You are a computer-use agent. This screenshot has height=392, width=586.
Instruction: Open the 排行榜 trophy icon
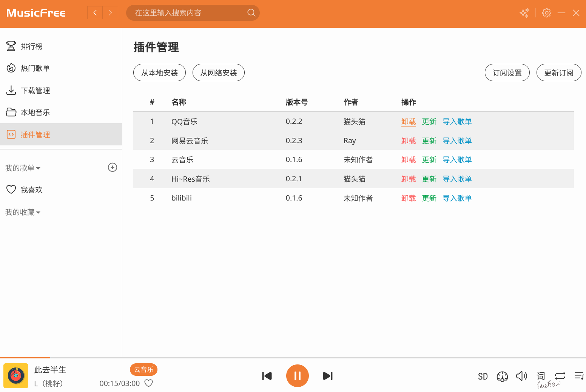(11, 46)
